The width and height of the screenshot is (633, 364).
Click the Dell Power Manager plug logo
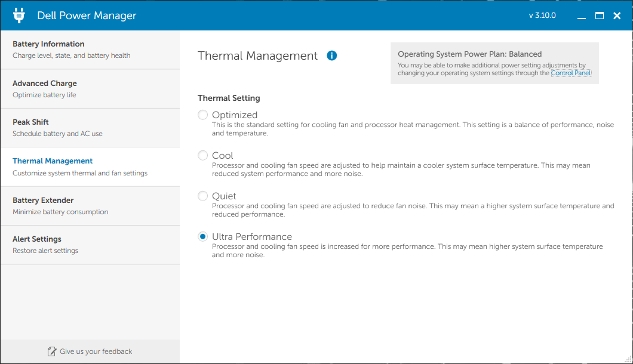19,16
